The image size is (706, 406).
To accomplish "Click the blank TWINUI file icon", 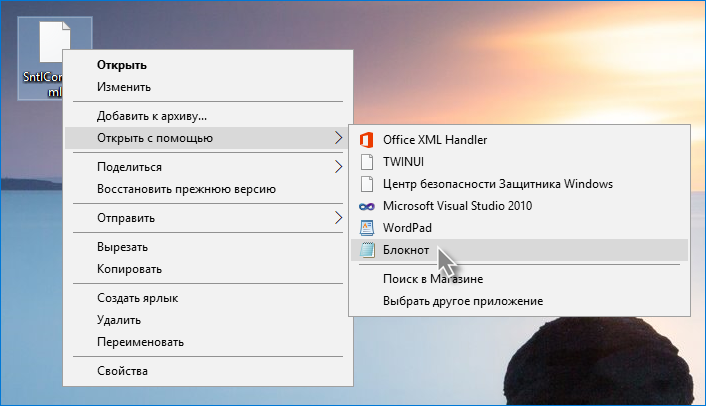I will (x=367, y=162).
